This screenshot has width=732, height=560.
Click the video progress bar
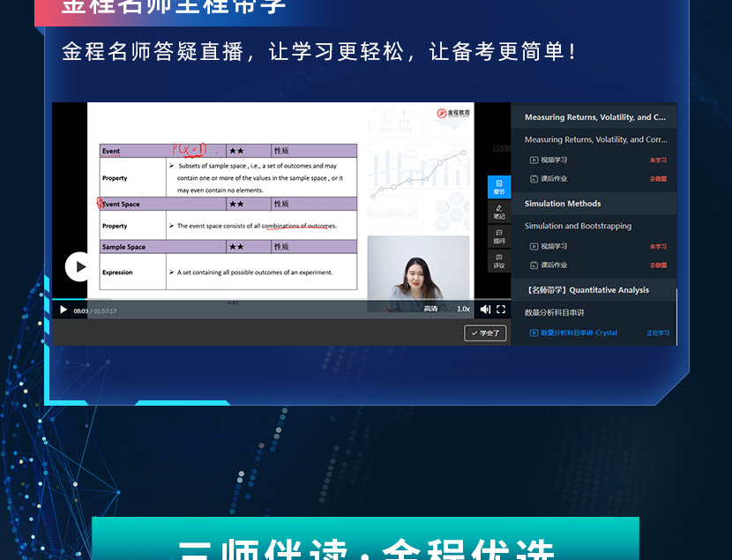(x=265, y=300)
